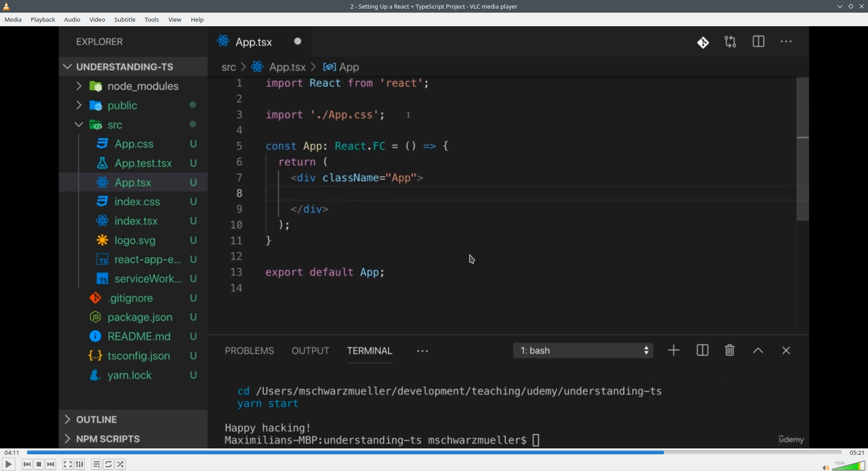Open the Playback menu
This screenshot has height=471, width=868.
pos(43,19)
